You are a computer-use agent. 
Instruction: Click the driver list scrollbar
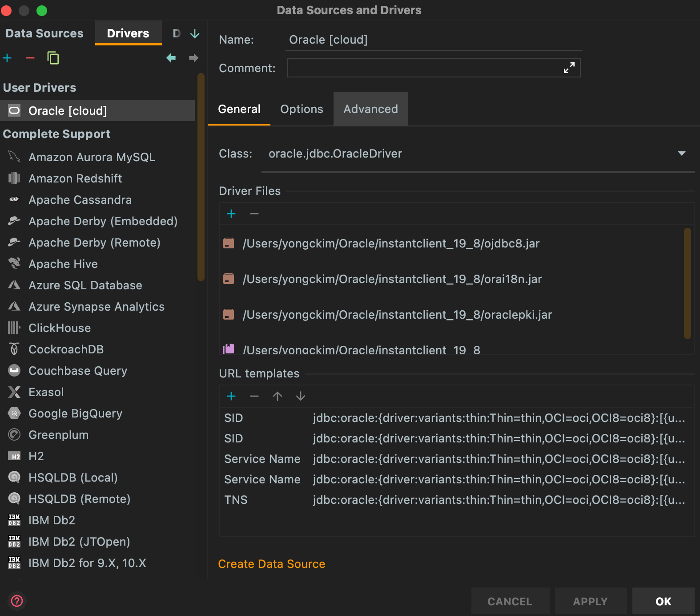click(201, 177)
